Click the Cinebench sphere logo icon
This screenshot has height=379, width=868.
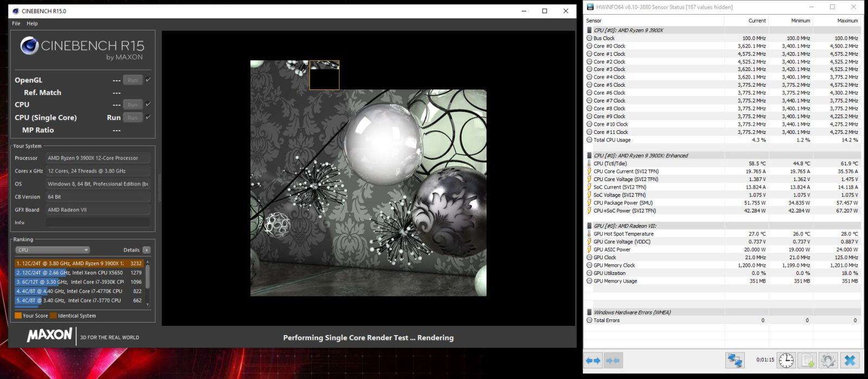pyautogui.click(x=29, y=46)
